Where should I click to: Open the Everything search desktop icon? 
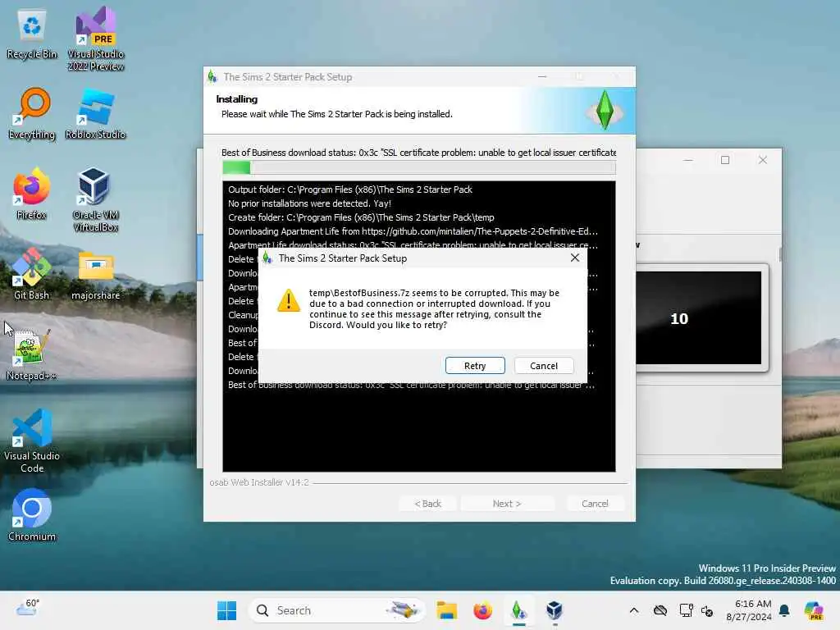32,114
